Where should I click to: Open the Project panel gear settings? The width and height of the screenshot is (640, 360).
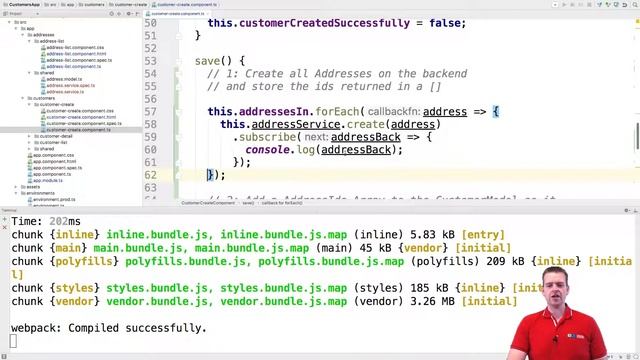pos(129,13)
